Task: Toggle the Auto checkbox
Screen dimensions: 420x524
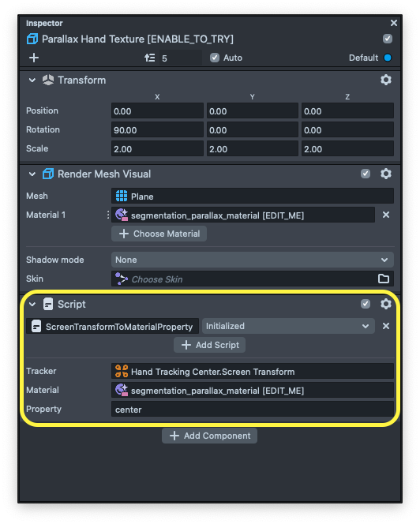Action: tap(215, 58)
